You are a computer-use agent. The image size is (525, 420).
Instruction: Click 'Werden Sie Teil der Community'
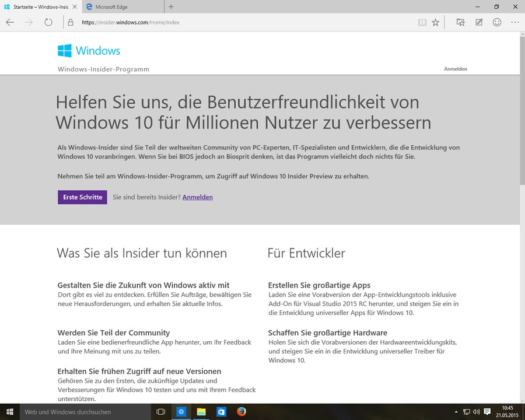pos(114,333)
